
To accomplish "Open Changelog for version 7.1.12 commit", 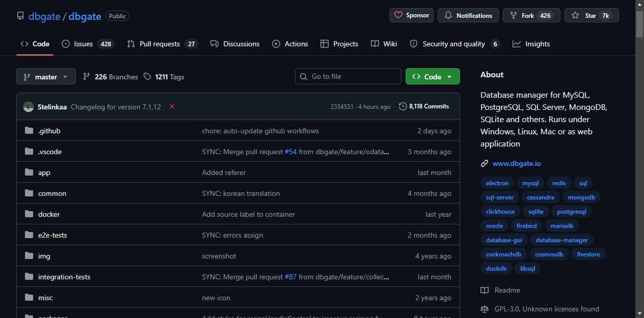I will (116, 107).
